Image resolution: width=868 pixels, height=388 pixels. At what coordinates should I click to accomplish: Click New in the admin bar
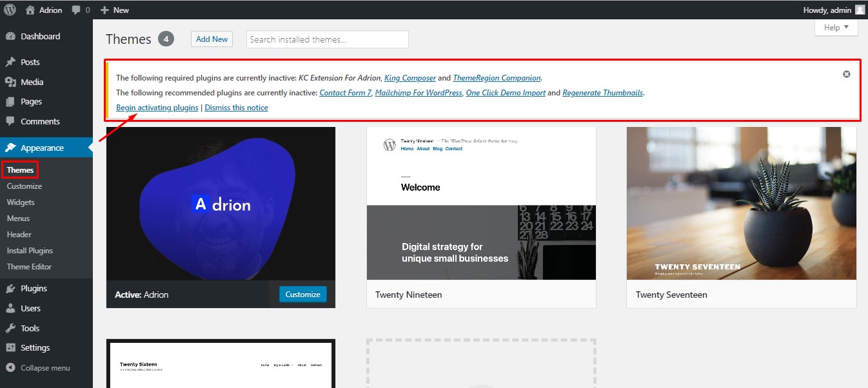(121, 10)
